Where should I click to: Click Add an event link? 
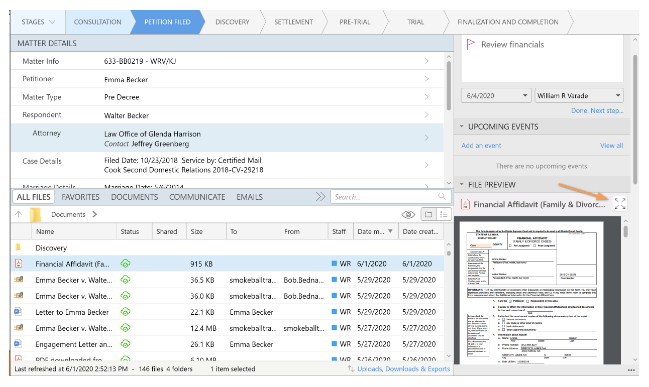[x=481, y=145]
